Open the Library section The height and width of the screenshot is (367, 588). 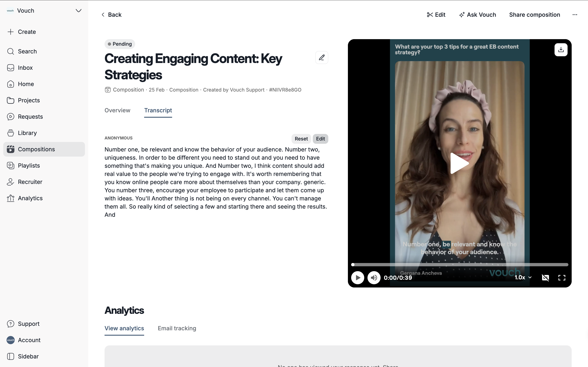coord(27,133)
